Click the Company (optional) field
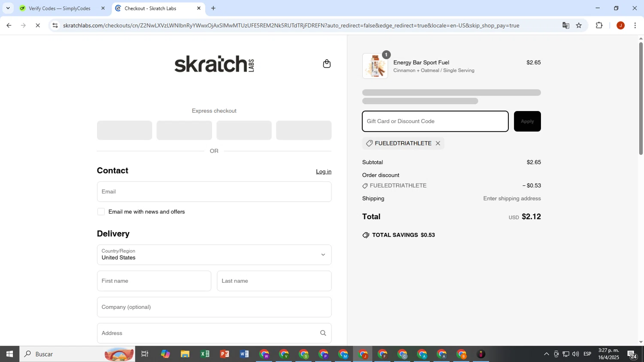 click(x=214, y=307)
